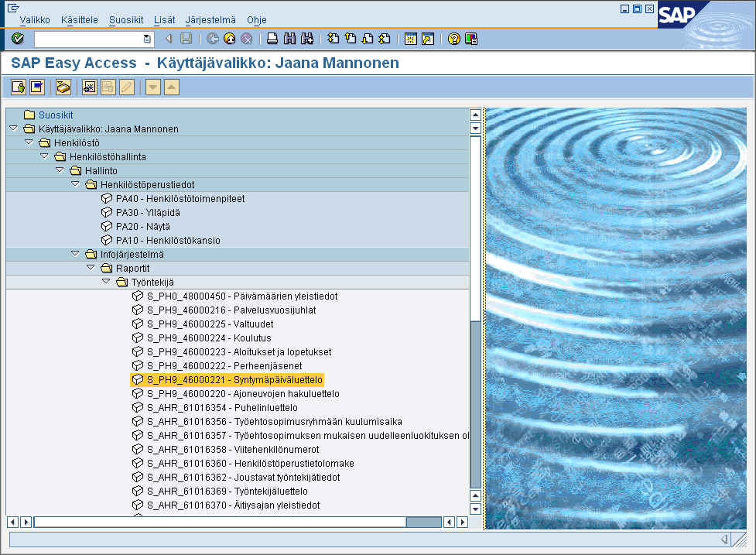Move favorite up arrow icon
The image size is (756, 555).
pos(172,87)
